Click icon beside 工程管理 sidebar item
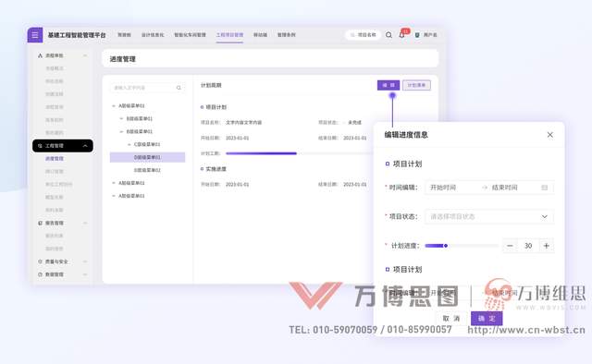 pyautogui.click(x=40, y=146)
